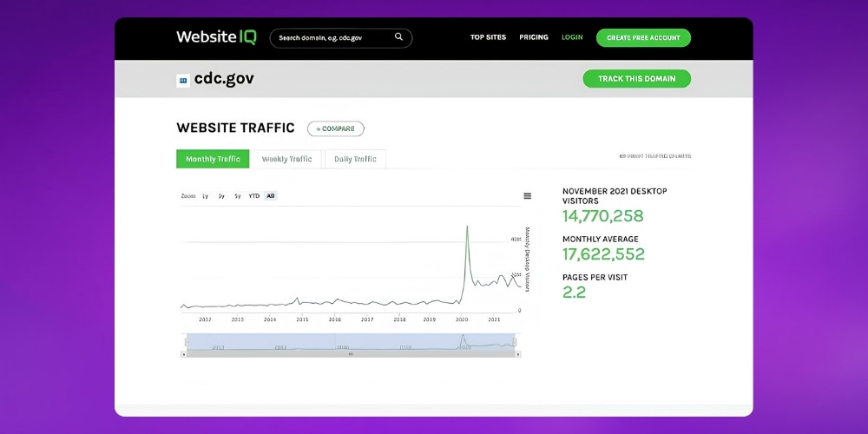
Task: Click the 2020 traffic spike peak
Action: pos(467,227)
